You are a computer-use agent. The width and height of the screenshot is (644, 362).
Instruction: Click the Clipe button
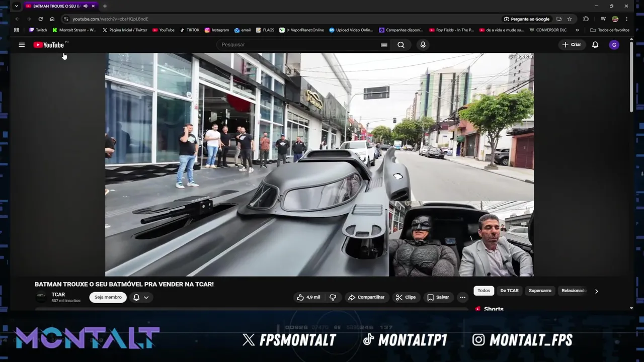(x=406, y=297)
